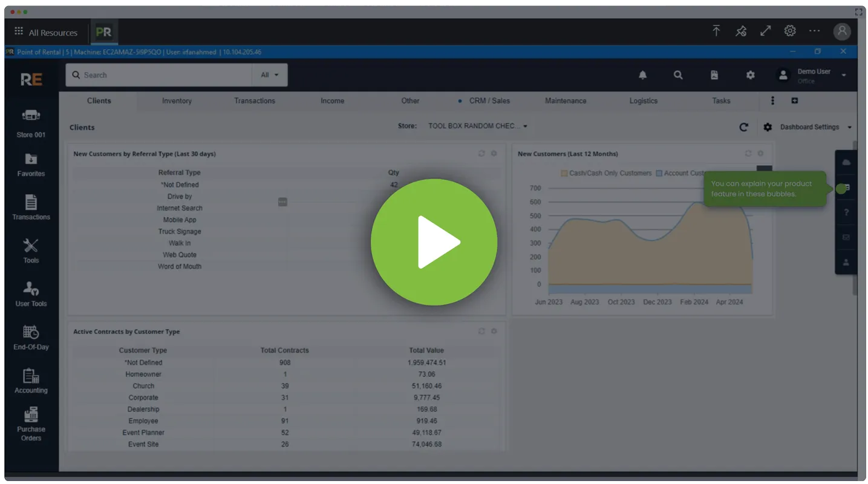The height and width of the screenshot is (484, 868).
Task: Open the vertical three-dot tab menu
Action: [x=772, y=101]
